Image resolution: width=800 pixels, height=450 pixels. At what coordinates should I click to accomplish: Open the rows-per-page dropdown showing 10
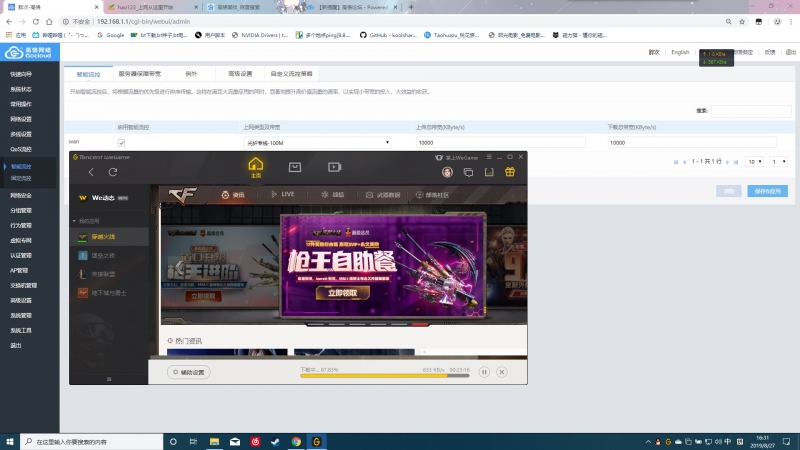[755, 162]
